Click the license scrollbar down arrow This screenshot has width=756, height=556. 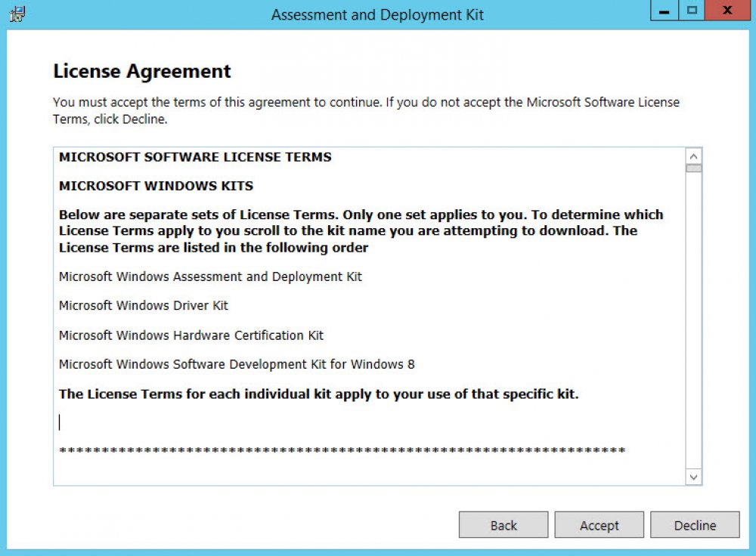click(x=693, y=477)
